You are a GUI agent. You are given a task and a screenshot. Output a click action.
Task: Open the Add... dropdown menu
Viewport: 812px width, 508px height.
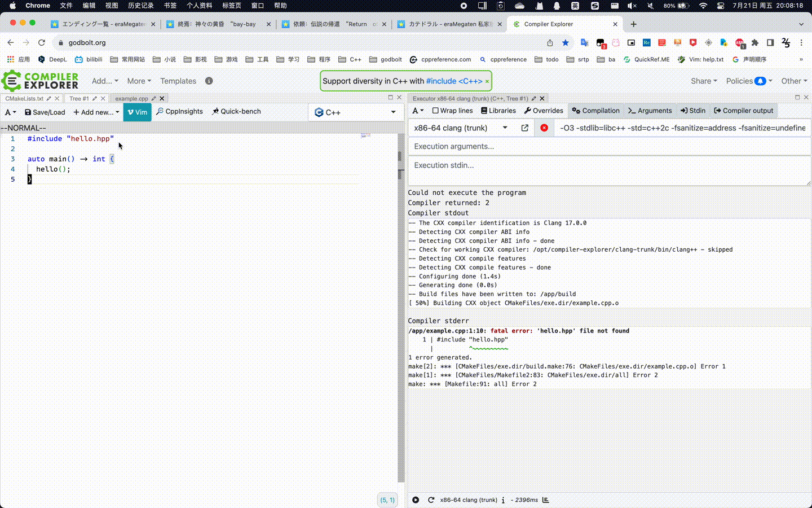(105, 81)
